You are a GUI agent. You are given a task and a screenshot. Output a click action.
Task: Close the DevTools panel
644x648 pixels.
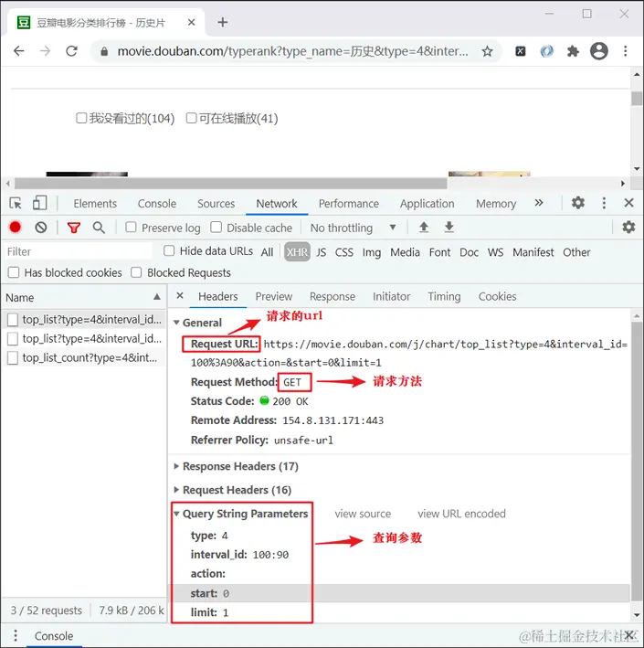click(628, 203)
